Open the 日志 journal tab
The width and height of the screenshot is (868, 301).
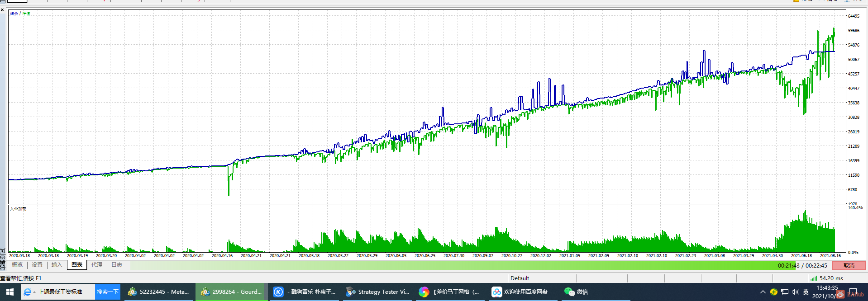click(117, 265)
